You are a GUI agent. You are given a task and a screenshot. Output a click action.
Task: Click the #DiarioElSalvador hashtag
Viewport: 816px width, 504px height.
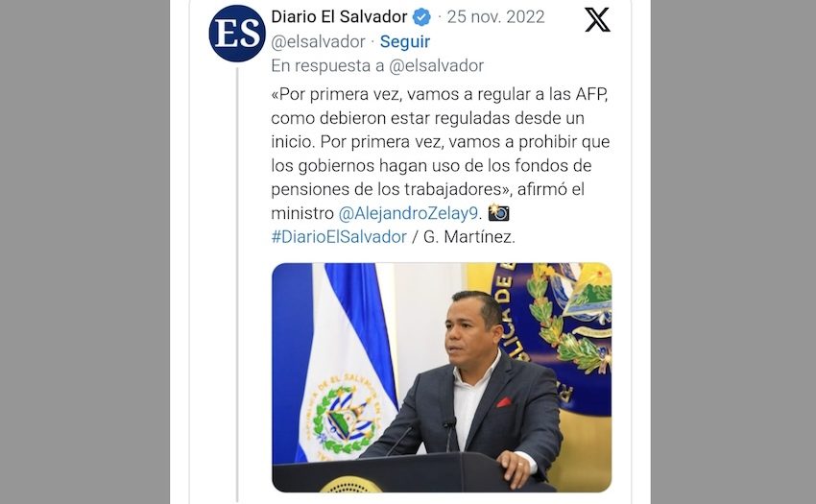pos(339,237)
